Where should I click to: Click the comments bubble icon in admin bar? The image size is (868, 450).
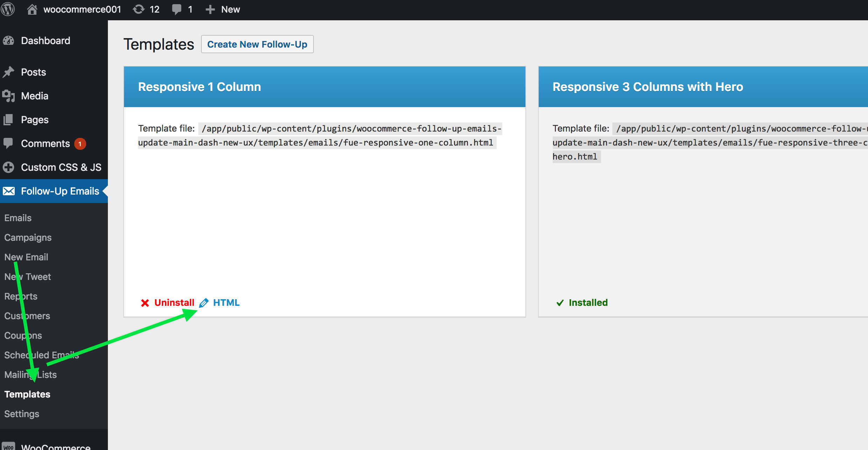(177, 9)
